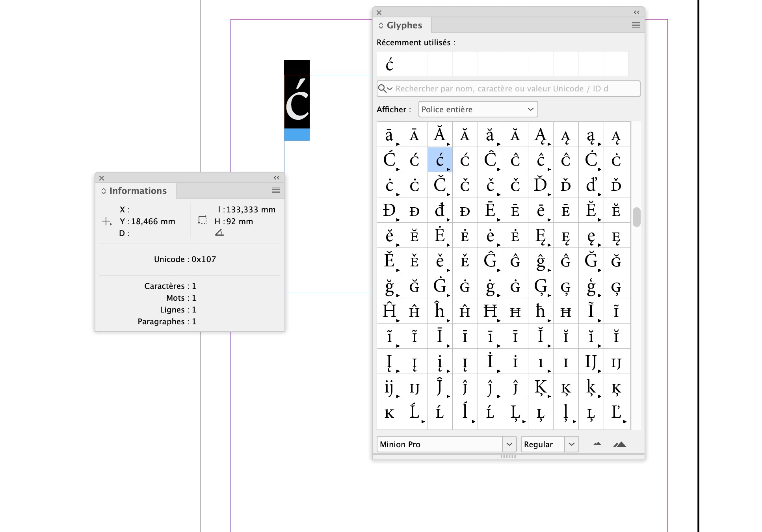Select the uppercase Ć glyph in the grid

[x=388, y=159]
